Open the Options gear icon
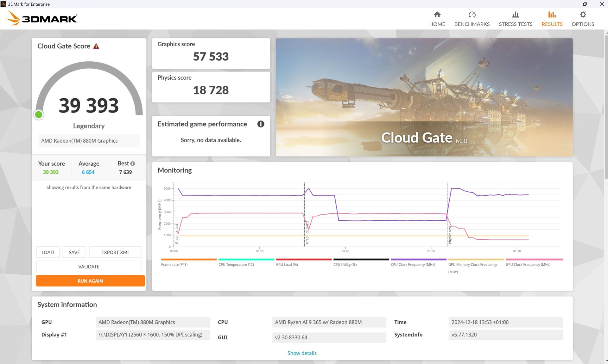The height and width of the screenshot is (364, 608). tap(583, 15)
